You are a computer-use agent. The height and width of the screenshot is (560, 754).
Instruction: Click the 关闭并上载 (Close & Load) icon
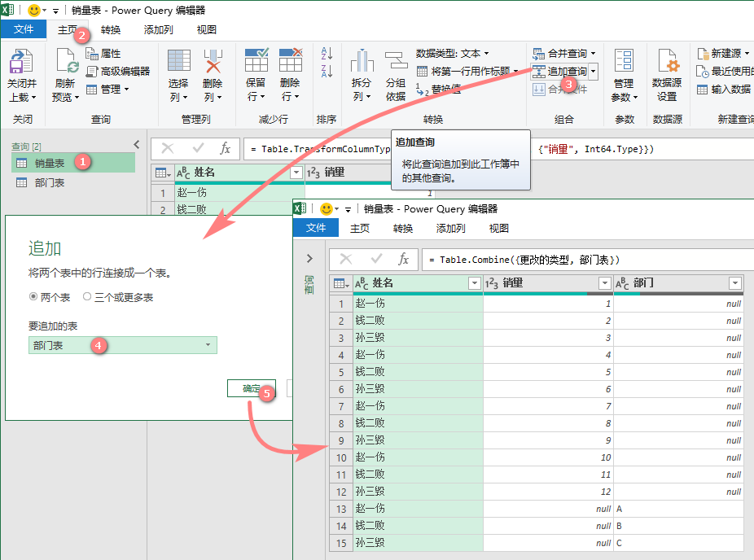tap(21, 69)
